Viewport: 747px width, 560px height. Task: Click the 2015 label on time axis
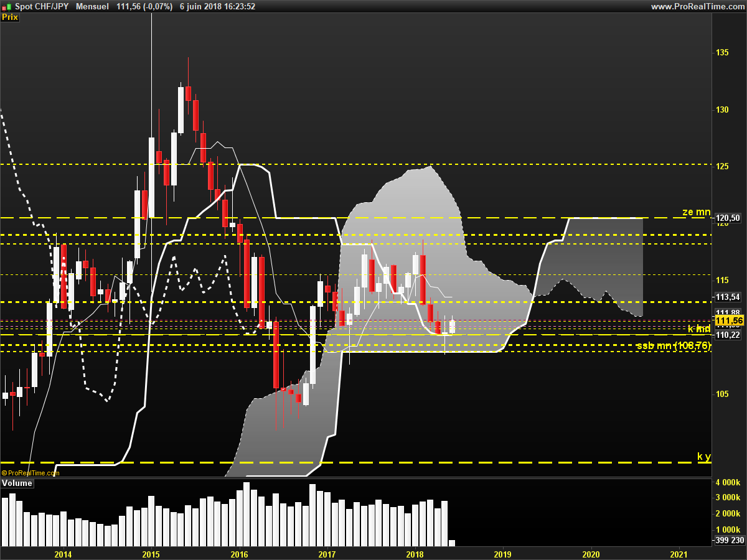click(x=151, y=554)
